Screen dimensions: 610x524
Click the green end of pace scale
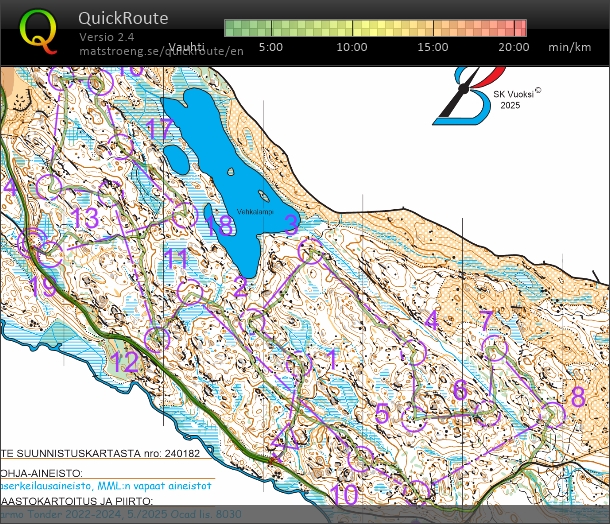pos(230,28)
